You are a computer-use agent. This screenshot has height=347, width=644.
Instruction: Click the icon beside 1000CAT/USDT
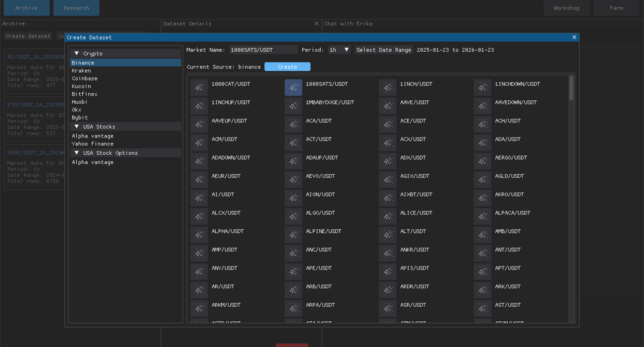tap(199, 88)
